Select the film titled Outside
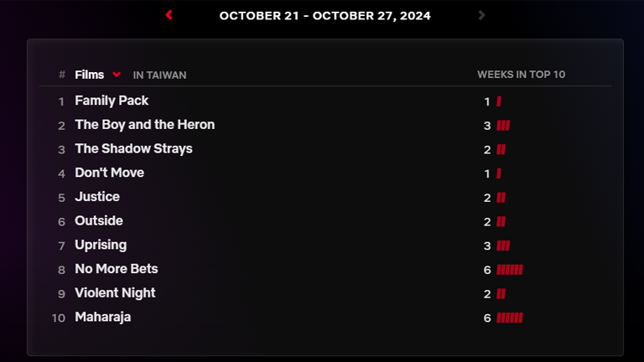Screen dimensions: 644x362 (99, 221)
